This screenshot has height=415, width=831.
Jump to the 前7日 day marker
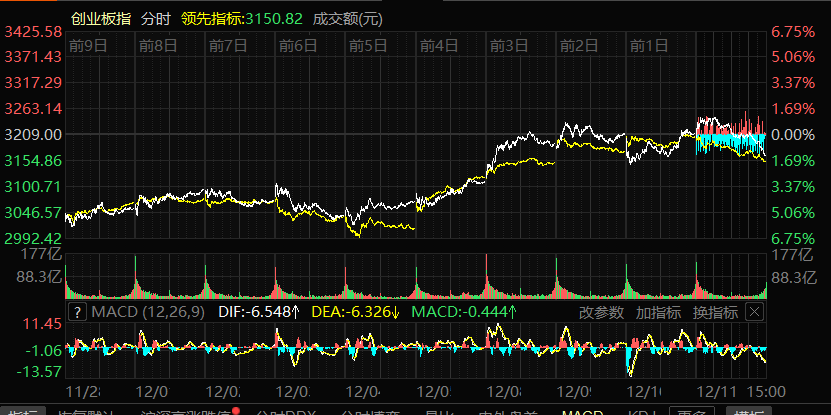point(227,45)
